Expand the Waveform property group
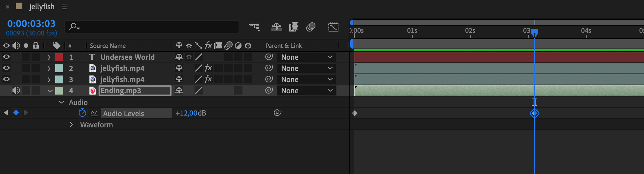The width and height of the screenshot is (644, 174). (x=71, y=125)
